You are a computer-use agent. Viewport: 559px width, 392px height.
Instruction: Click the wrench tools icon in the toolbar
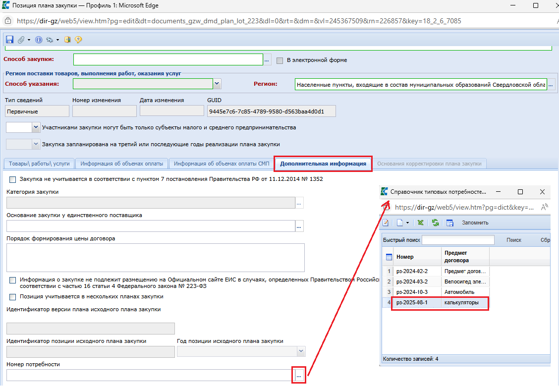point(50,40)
